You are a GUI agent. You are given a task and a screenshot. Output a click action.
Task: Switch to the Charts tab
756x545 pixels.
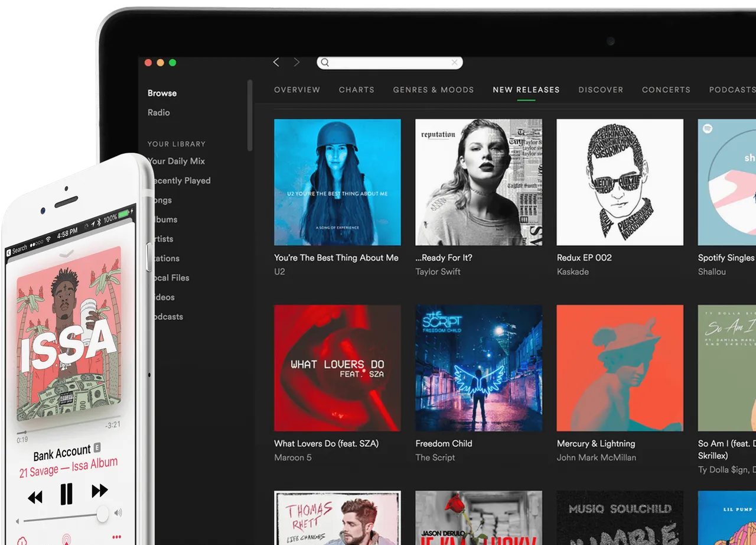click(357, 90)
